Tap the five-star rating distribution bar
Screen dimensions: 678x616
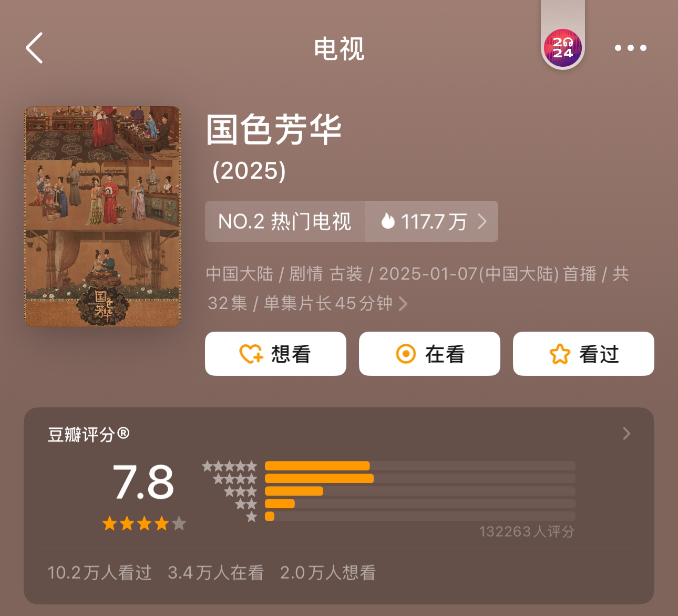(420, 466)
